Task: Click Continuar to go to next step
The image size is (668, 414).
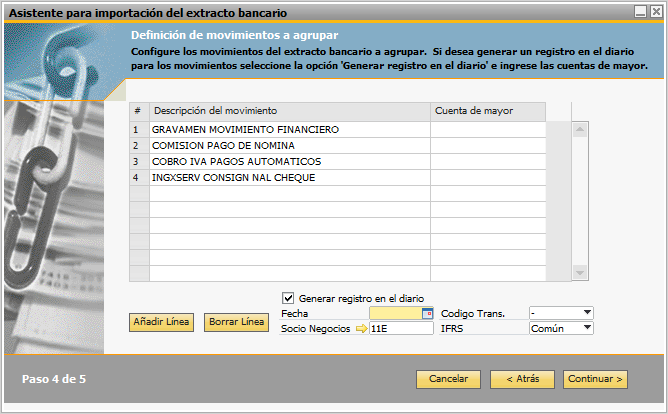Action: 596,379
